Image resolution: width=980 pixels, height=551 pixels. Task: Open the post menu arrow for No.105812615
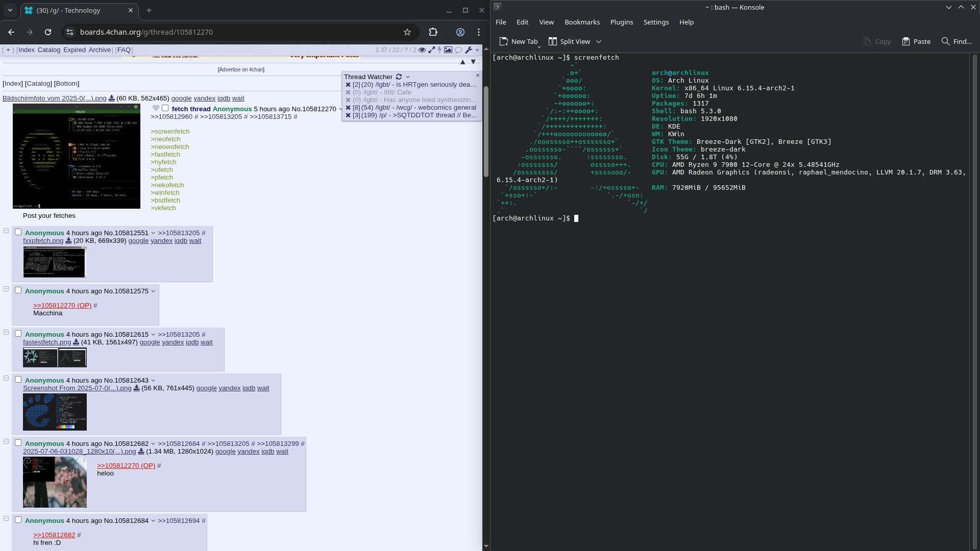tap(153, 335)
